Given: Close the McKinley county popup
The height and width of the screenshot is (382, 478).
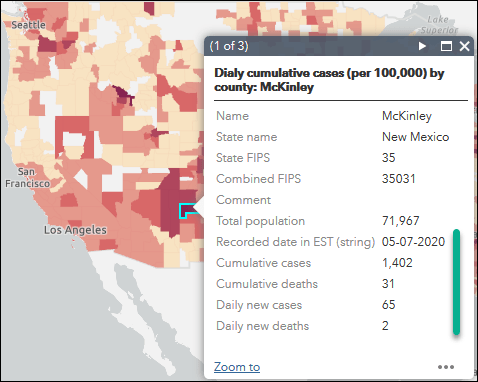Looking at the screenshot, I should coord(464,46).
